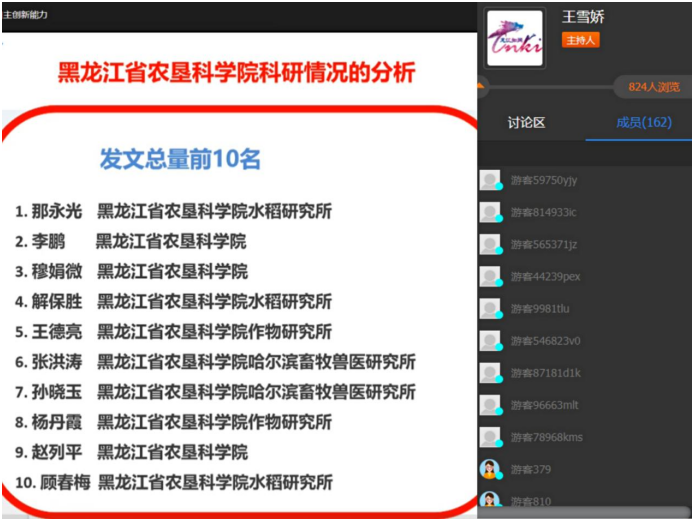Click avatar icon of 游客814933ic

(490, 212)
